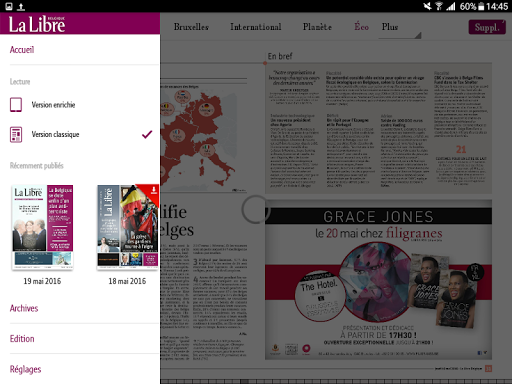Open the Éco section tab
The width and height of the screenshot is (512, 384).
click(x=362, y=27)
